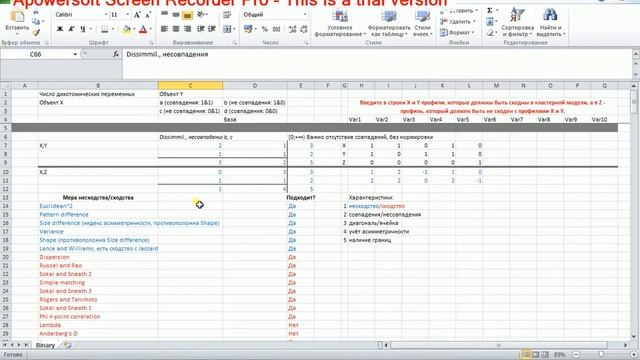
Task: Click the font color red A swatch
Action: point(143,29)
